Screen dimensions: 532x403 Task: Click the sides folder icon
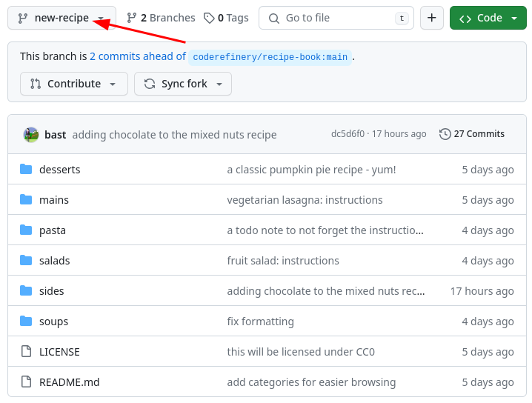(x=26, y=290)
